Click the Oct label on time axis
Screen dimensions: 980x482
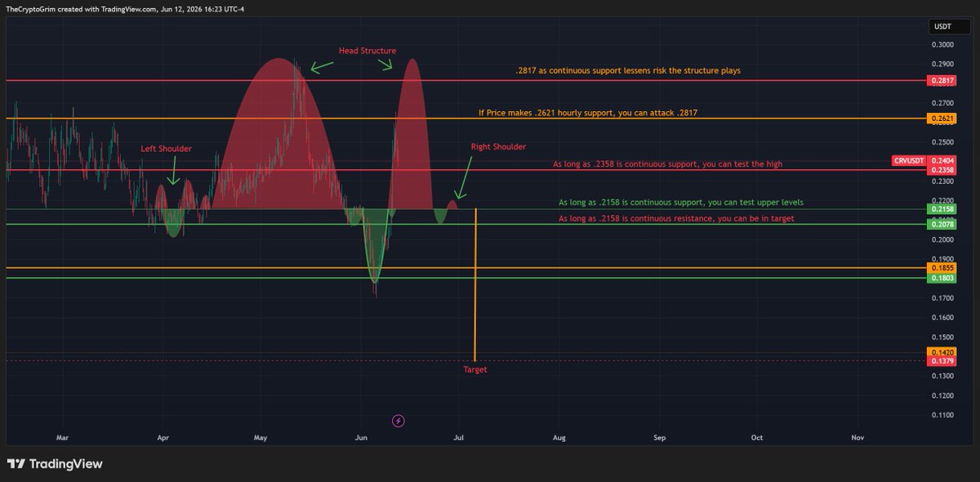tap(757, 438)
